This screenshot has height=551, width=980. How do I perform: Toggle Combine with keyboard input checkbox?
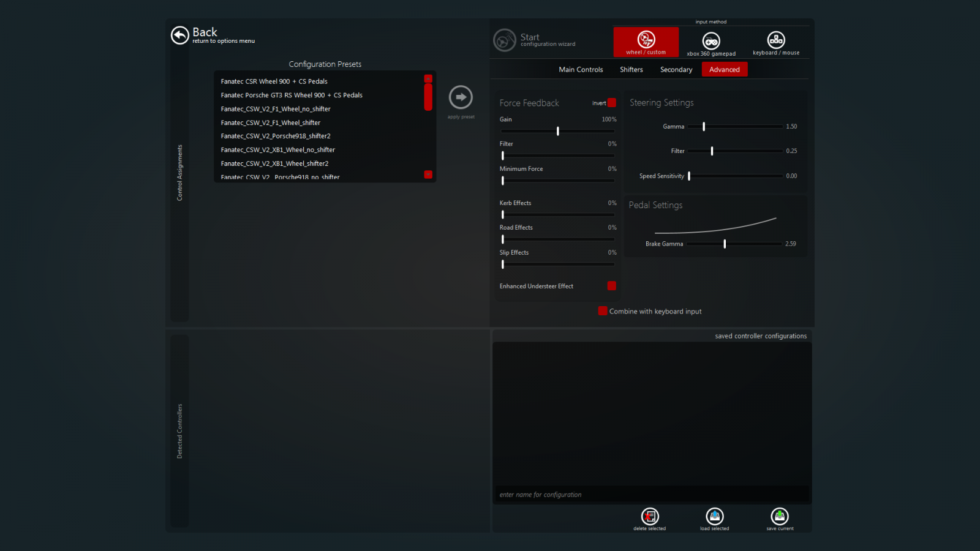tap(603, 311)
